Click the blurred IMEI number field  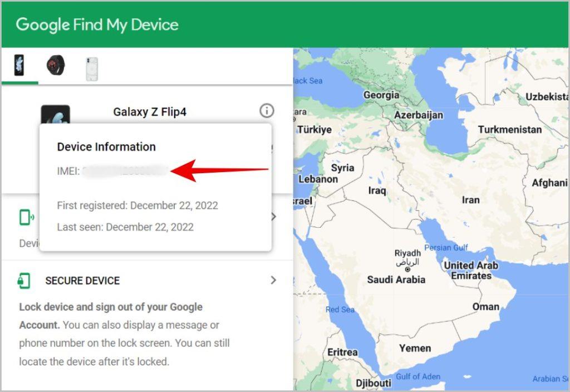click(125, 171)
